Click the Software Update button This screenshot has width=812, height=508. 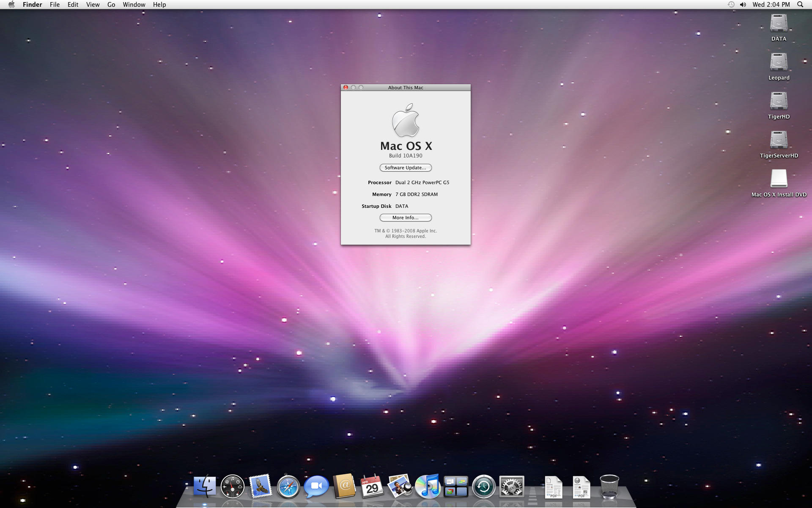click(x=405, y=168)
